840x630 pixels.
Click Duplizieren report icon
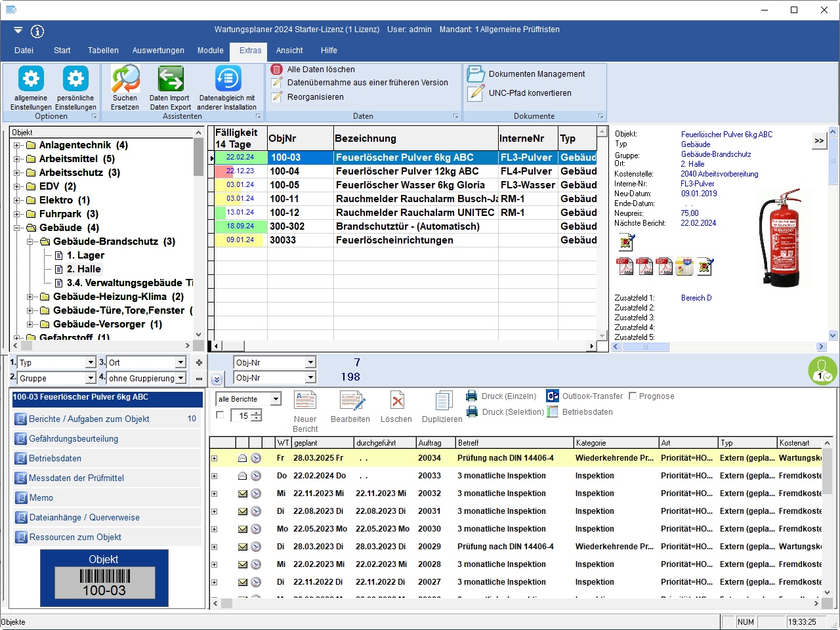point(442,401)
